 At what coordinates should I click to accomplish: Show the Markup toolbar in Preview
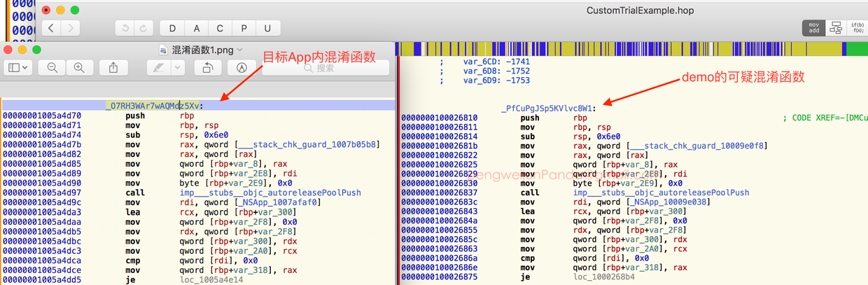[241, 67]
